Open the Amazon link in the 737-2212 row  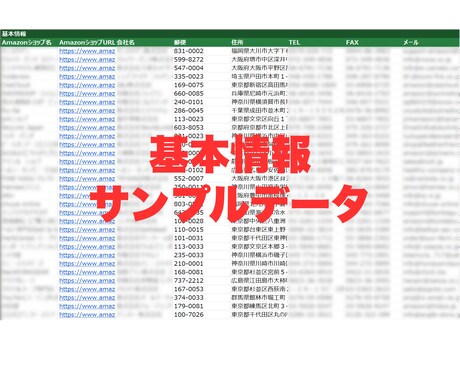pos(87,281)
